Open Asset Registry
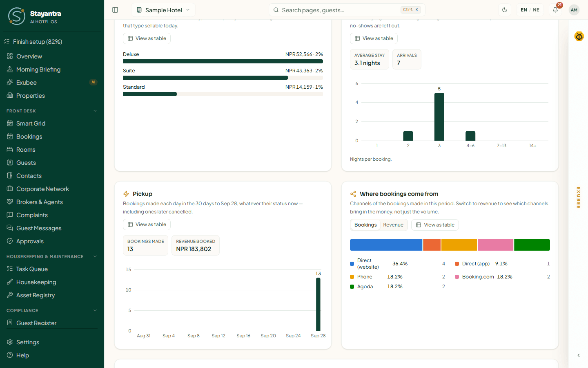This screenshot has width=588, height=368. click(x=52, y=295)
